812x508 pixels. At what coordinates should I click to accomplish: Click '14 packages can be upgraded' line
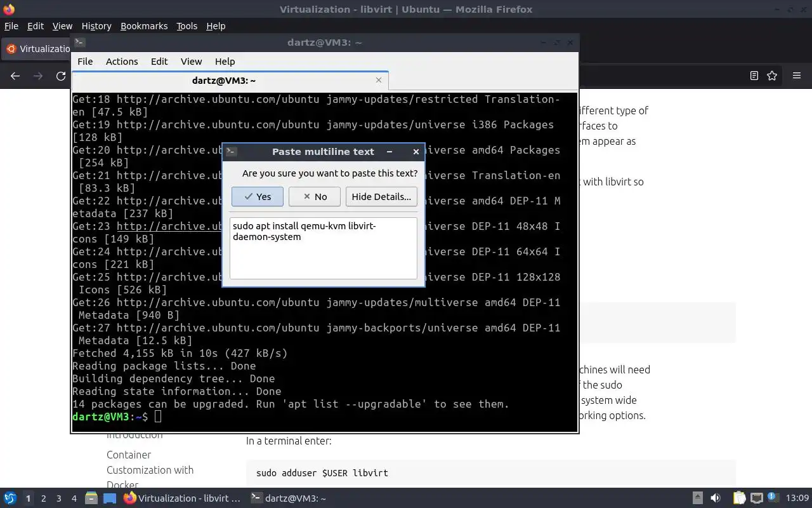point(291,404)
